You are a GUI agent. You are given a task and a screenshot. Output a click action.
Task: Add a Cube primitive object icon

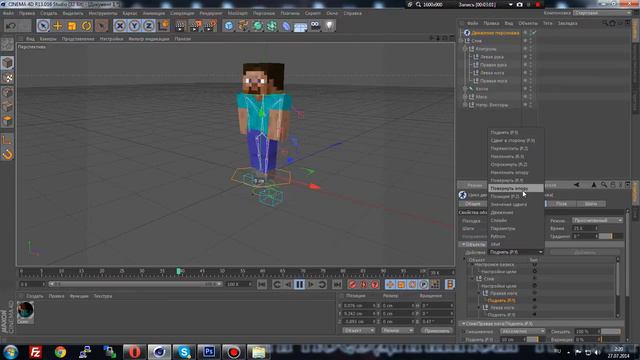click(229, 26)
